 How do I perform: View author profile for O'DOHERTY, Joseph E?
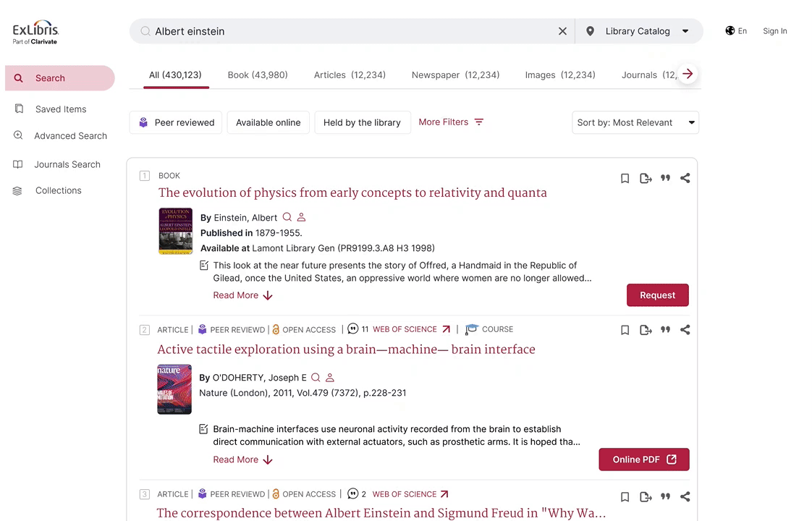point(330,378)
